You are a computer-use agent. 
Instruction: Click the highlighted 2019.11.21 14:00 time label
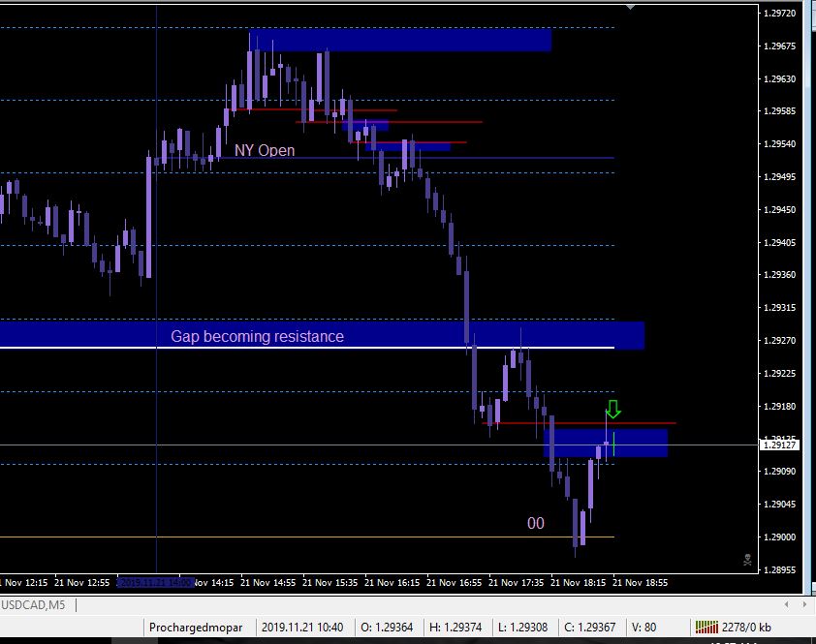pos(156,583)
